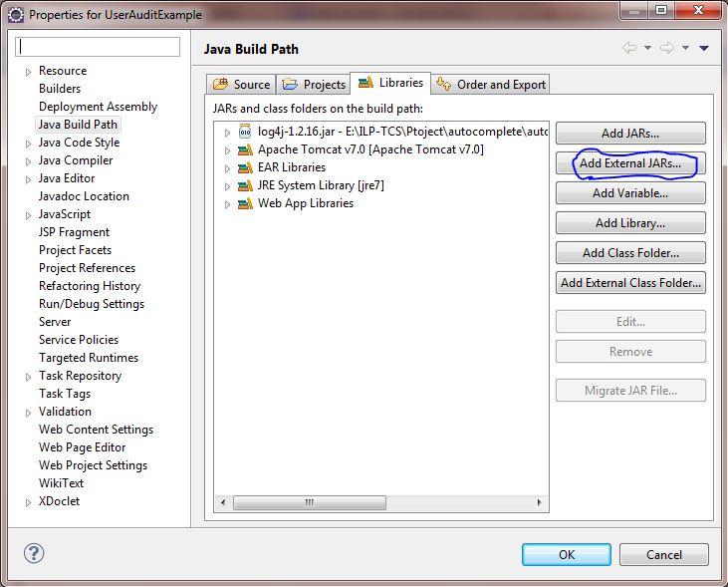
Task: Select Targeted Runtimes in the tree
Action: (89, 358)
